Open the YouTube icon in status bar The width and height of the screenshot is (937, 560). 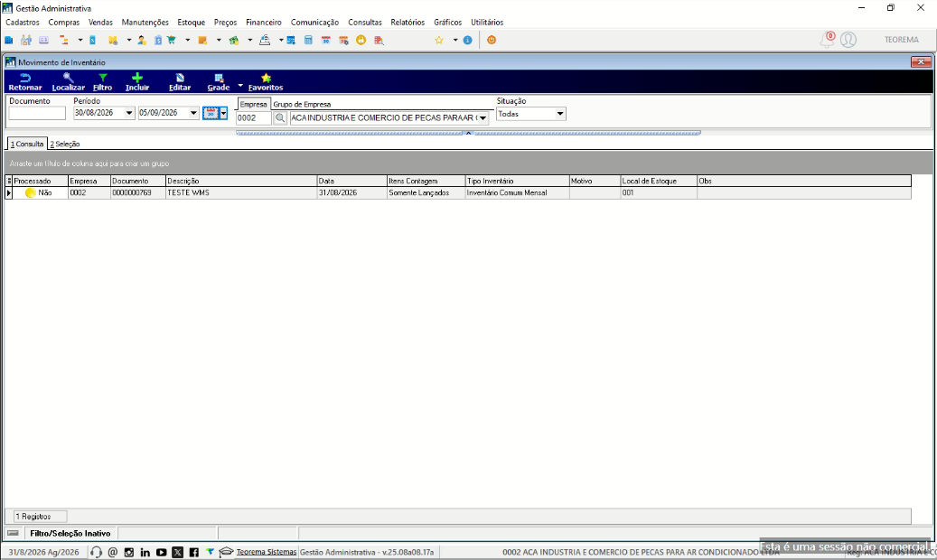(x=162, y=552)
